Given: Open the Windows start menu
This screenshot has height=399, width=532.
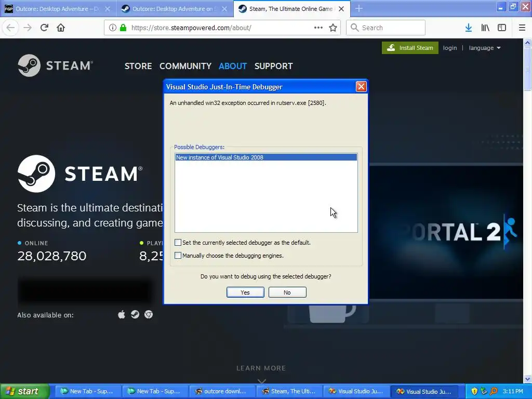Looking at the screenshot, I should [x=24, y=391].
